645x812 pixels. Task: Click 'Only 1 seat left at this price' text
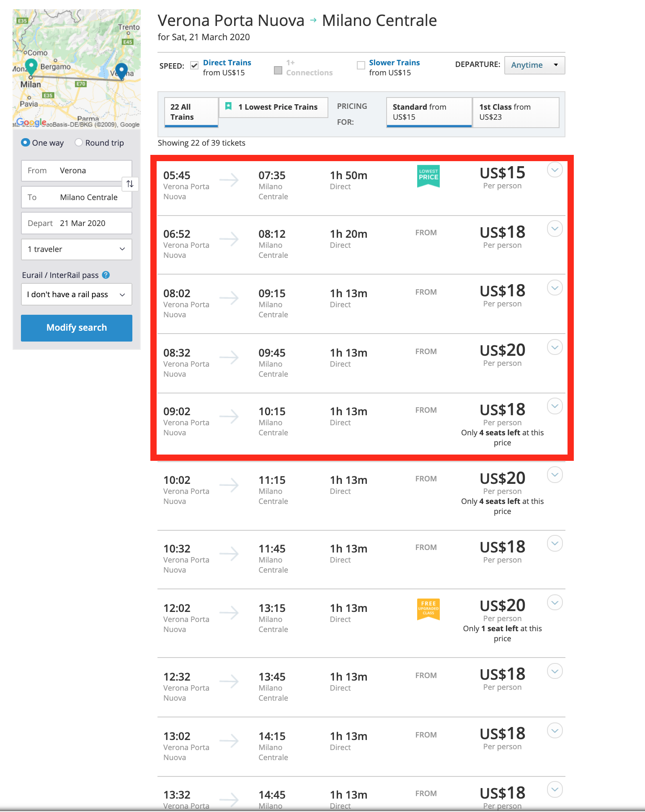coord(502,634)
